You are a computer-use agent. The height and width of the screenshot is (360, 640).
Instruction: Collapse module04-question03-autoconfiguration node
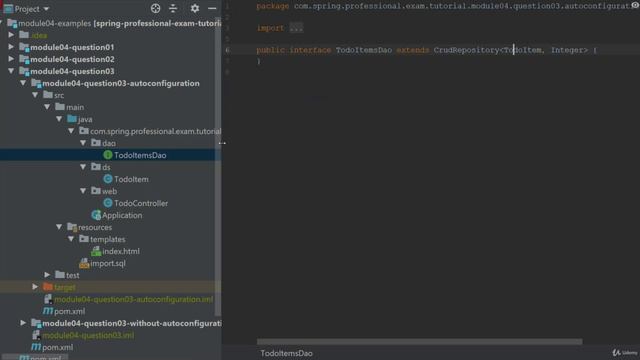(23, 83)
